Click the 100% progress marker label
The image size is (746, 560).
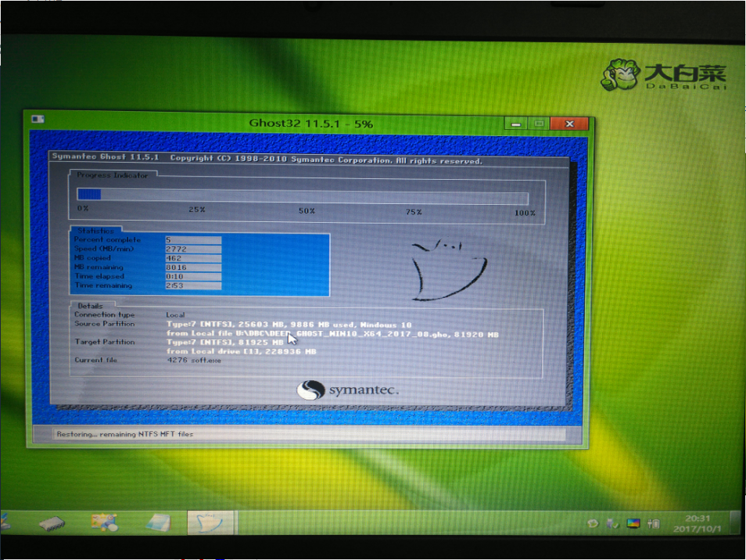[524, 214]
